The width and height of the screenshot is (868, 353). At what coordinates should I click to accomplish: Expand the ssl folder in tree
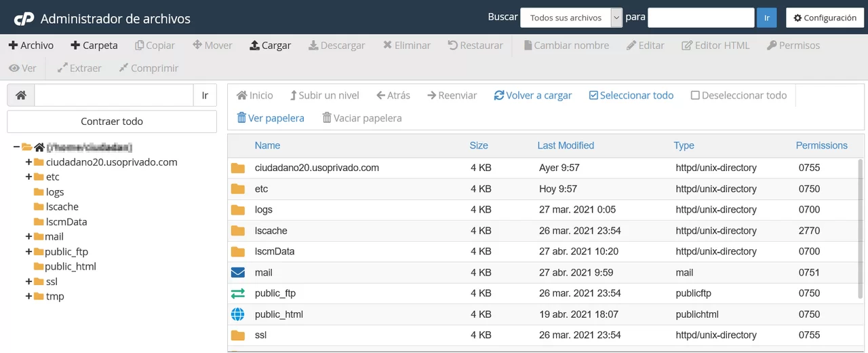pos(28,282)
